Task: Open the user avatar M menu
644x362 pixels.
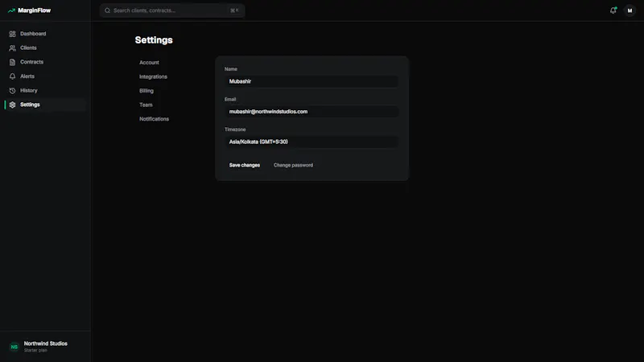Action: (630, 10)
